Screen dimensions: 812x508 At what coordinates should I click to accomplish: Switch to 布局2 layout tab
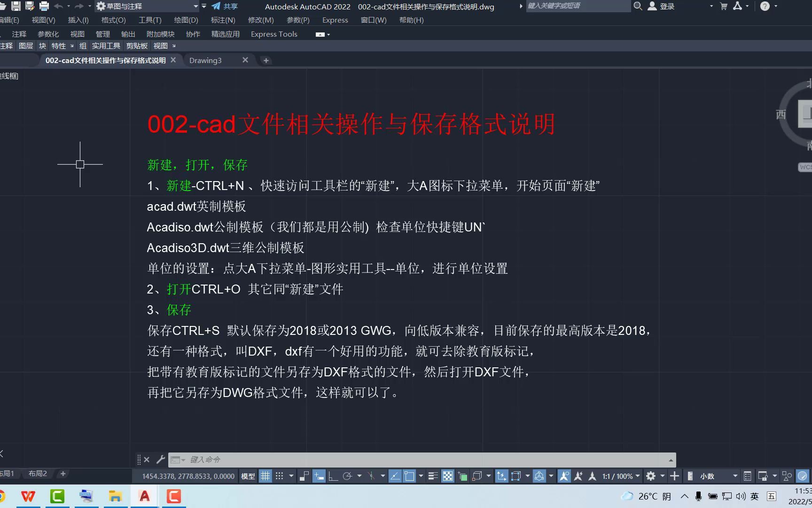[x=38, y=474]
